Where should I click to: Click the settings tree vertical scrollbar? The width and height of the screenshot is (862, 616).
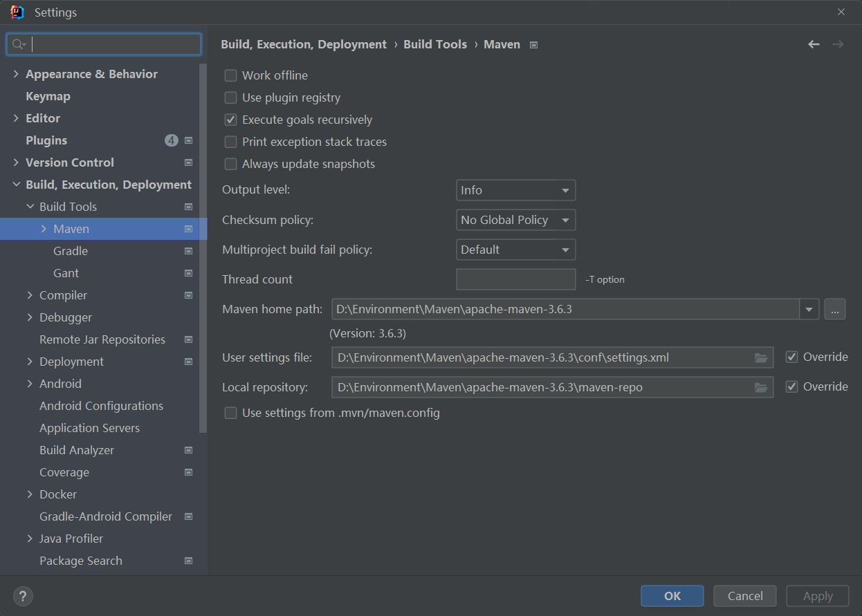203,248
